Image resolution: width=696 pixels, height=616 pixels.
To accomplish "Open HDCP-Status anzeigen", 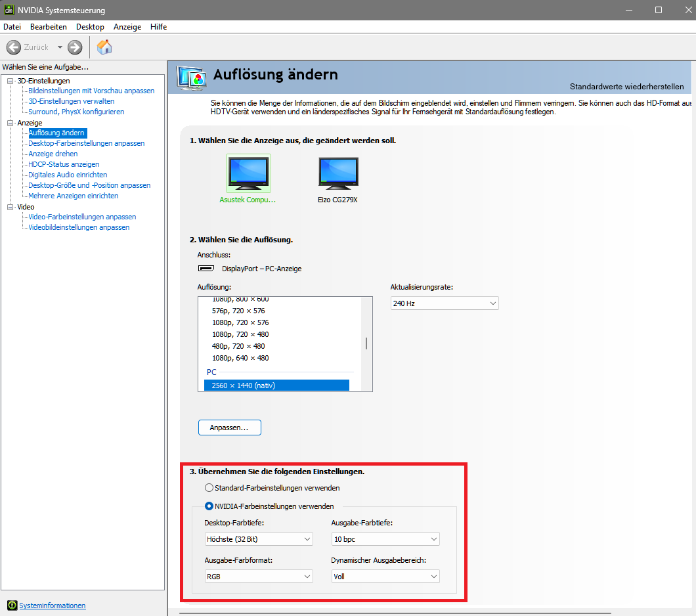I will [x=64, y=164].
